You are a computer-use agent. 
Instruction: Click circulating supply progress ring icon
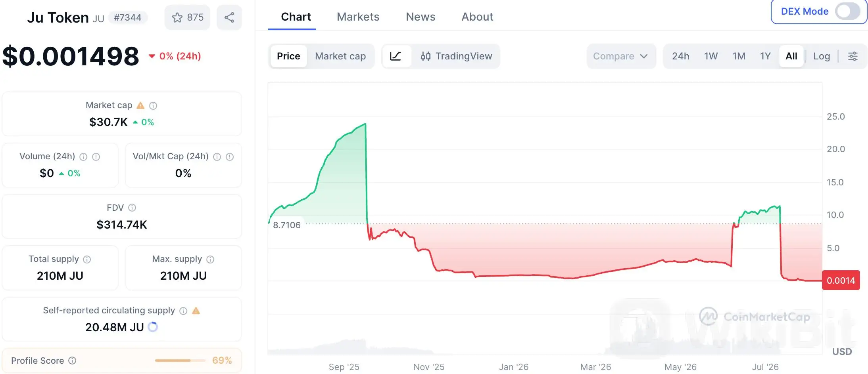click(153, 327)
